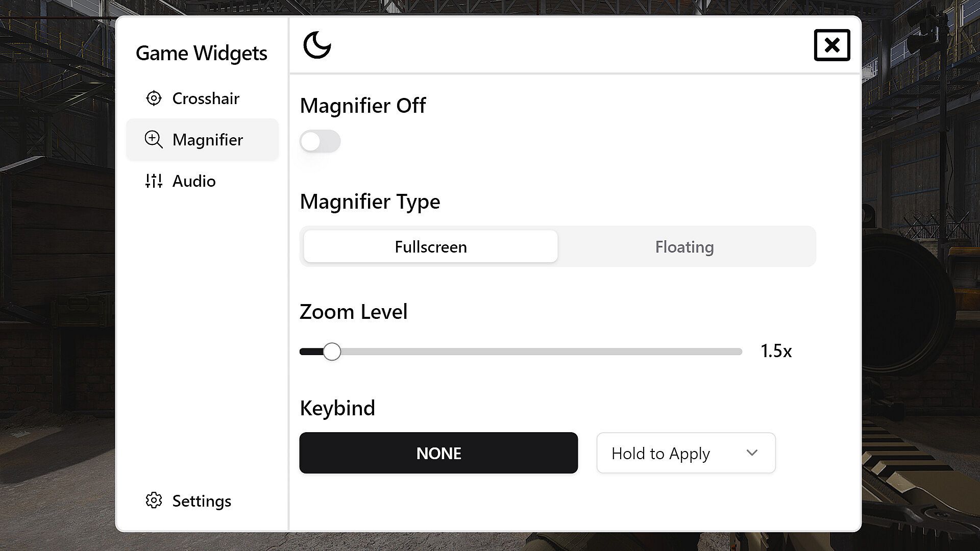Screen dimensions: 980x551
Task: Turn on the Magnifier toggle switch
Action: tap(320, 141)
